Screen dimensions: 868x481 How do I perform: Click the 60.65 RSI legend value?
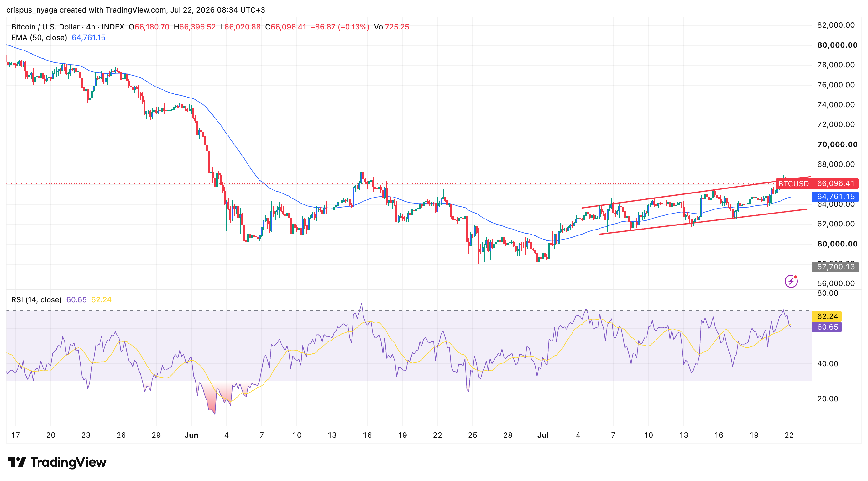pyautogui.click(x=76, y=300)
